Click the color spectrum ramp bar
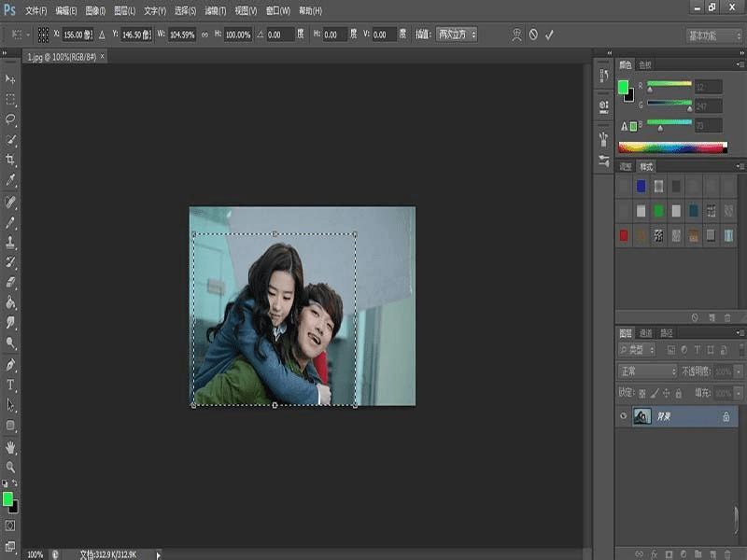Screen dimensions: 747x560 pos(672,147)
